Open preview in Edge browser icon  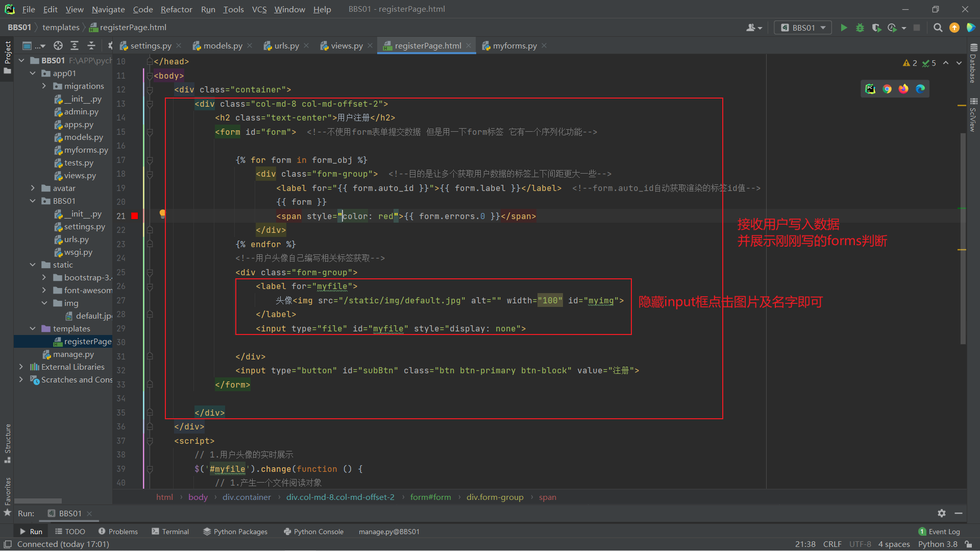click(920, 89)
